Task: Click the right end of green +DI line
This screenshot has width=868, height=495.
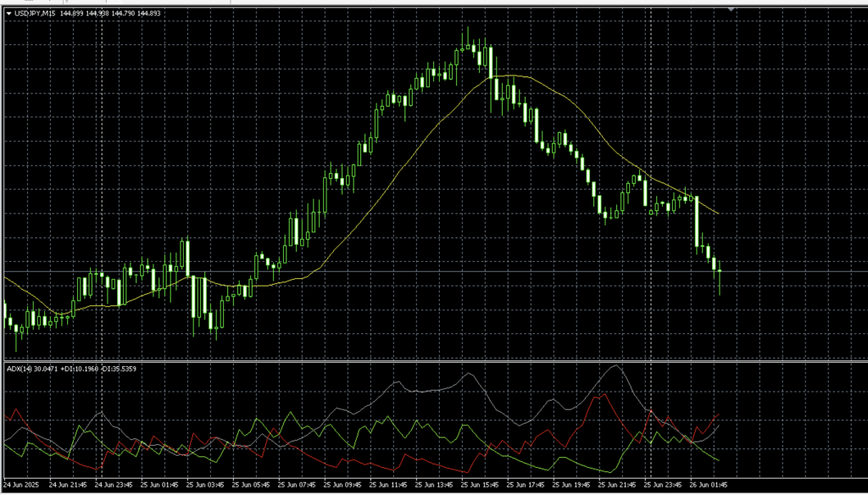Action: (717, 460)
